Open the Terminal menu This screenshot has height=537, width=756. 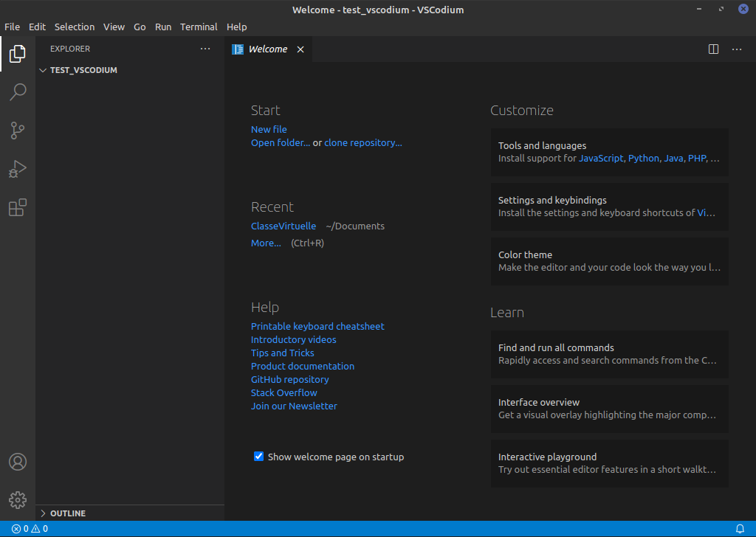[199, 27]
